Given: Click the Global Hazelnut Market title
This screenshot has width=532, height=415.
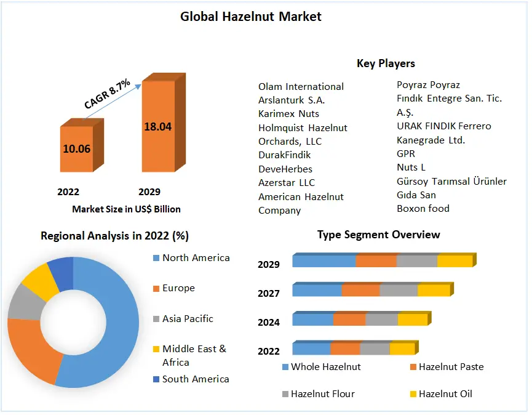Looking at the screenshot, I should pos(251,17).
